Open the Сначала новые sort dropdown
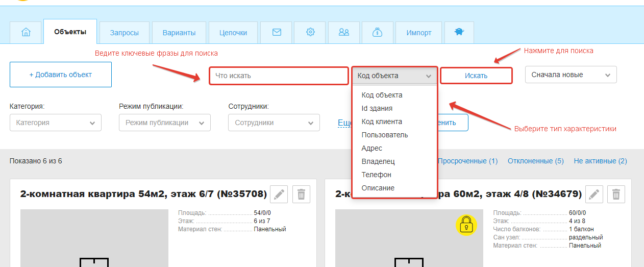This screenshot has height=267, width=644. (x=571, y=75)
